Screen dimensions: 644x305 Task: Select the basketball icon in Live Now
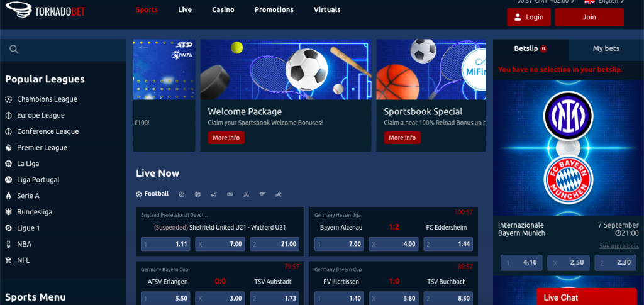coord(182,194)
